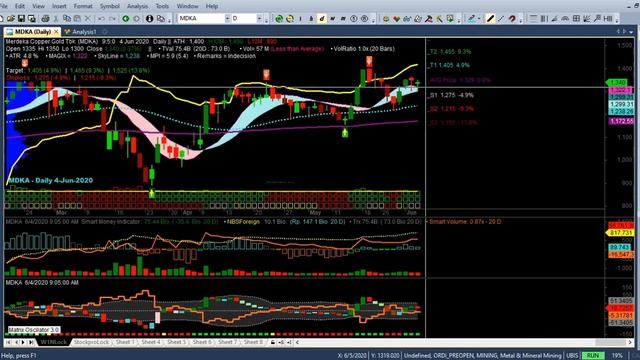
Task: Open the MDKA symbol dropdown
Action: 227,18
